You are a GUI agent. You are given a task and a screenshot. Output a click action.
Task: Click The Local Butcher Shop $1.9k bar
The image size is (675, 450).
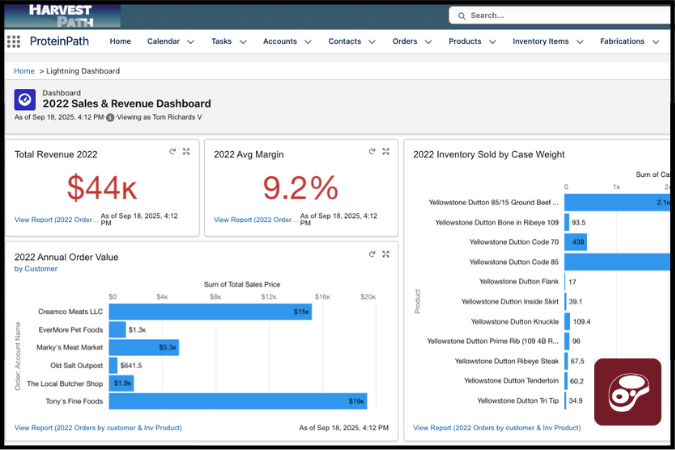click(121, 383)
